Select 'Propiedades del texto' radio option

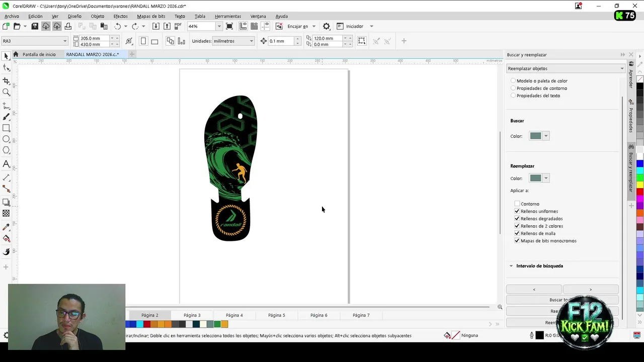pos(513,96)
